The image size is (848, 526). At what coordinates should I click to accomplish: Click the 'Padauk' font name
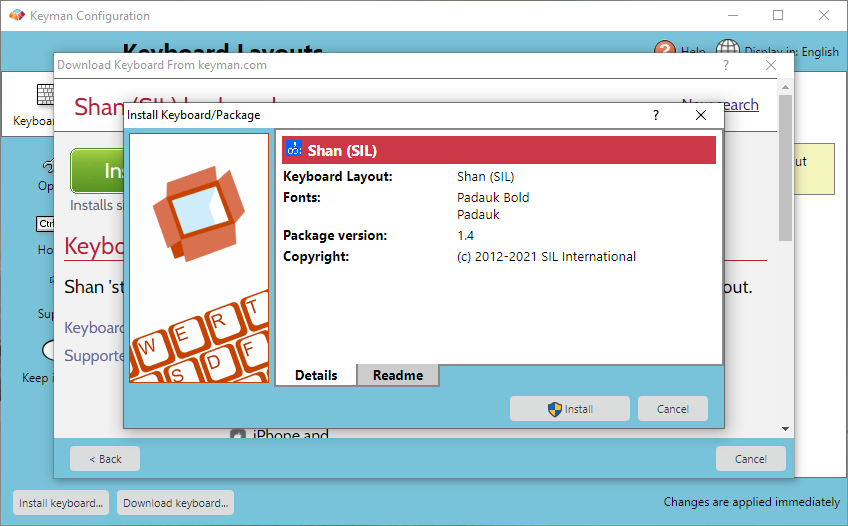click(478, 215)
